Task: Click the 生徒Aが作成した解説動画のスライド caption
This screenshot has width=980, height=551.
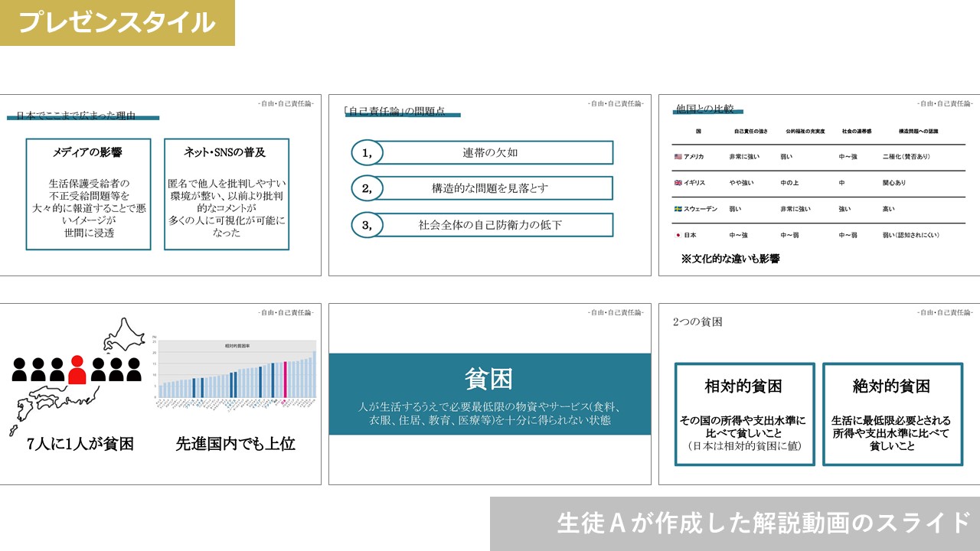Action: click(x=735, y=523)
